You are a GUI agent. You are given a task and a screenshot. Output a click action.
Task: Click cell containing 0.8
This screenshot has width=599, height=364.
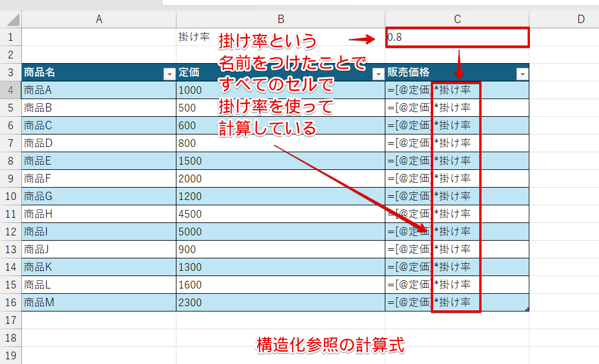pos(457,37)
